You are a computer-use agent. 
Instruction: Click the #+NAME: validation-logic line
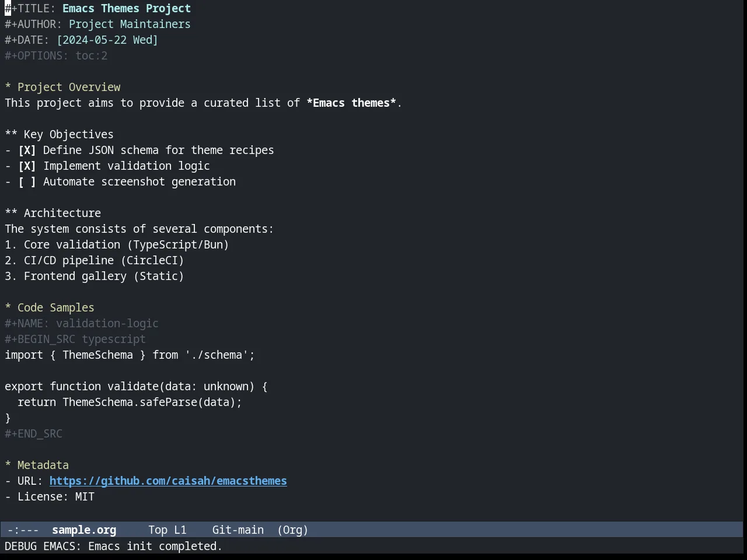(82, 323)
